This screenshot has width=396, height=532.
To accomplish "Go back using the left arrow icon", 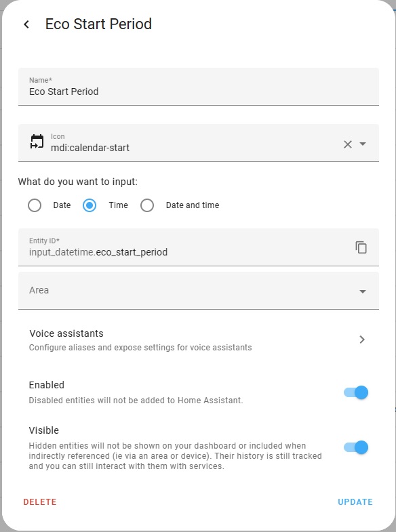I will [26, 24].
